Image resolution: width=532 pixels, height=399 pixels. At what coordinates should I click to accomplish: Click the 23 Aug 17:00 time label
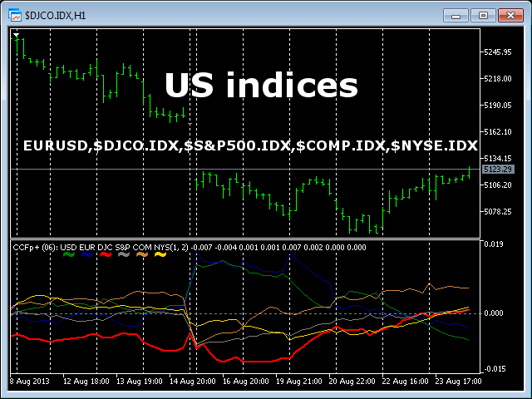(x=458, y=382)
